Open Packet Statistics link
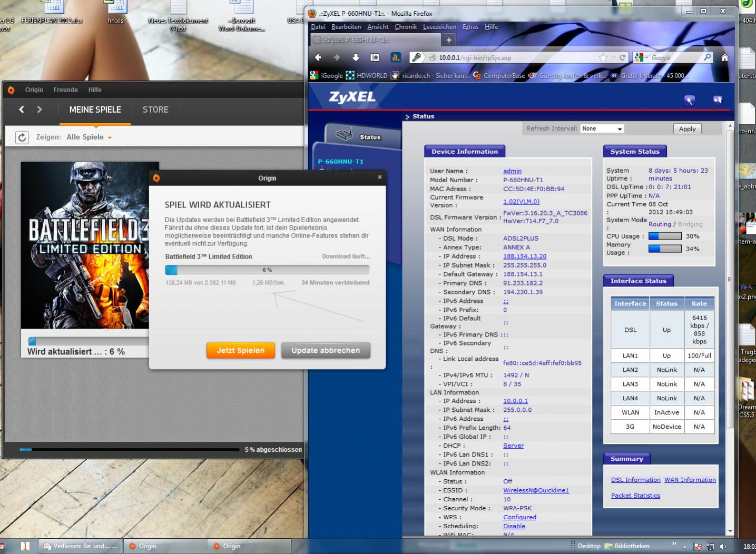This screenshot has width=756, height=554. [x=635, y=496]
